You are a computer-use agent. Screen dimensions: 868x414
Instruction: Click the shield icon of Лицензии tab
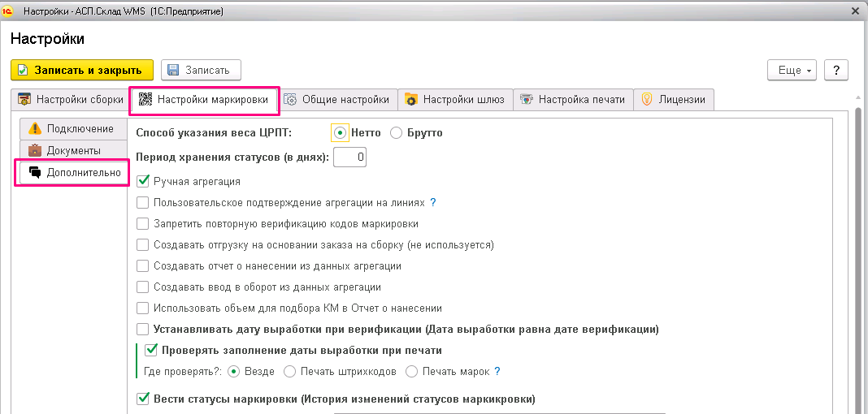(x=646, y=100)
